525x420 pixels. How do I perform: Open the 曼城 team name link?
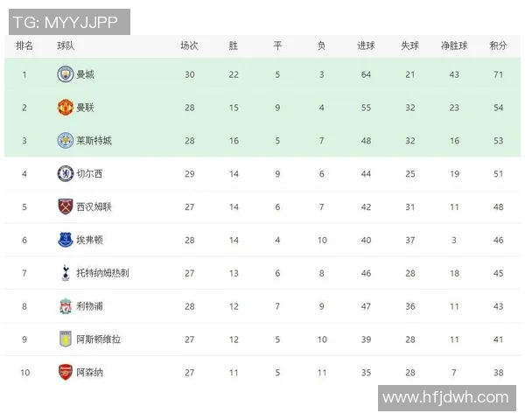(86, 74)
